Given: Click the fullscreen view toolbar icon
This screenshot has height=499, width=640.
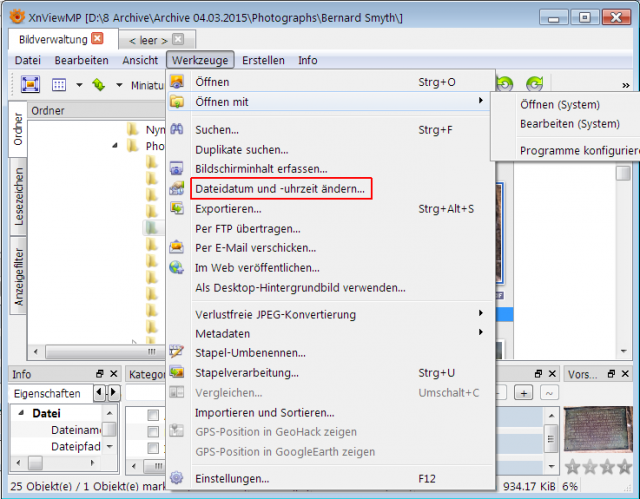Looking at the screenshot, I should (31, 84).
